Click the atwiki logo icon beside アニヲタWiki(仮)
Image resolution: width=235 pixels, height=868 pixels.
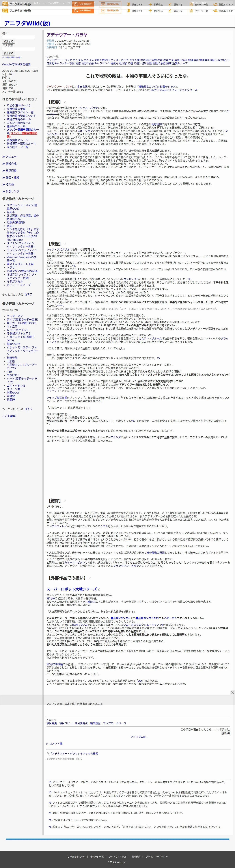point(5,10)
